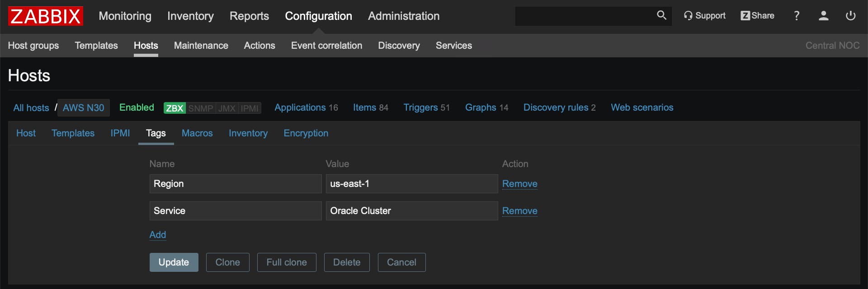868x289 pixels.
Task: Click the search magnifier icon
Action: coord(661,16)
